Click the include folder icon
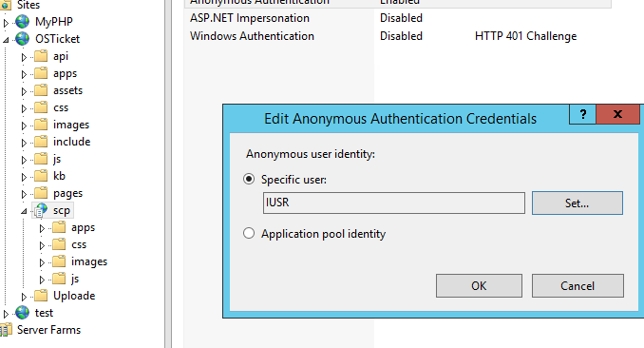644x348 pixels. pyautogui.click(x=41, y=142)
